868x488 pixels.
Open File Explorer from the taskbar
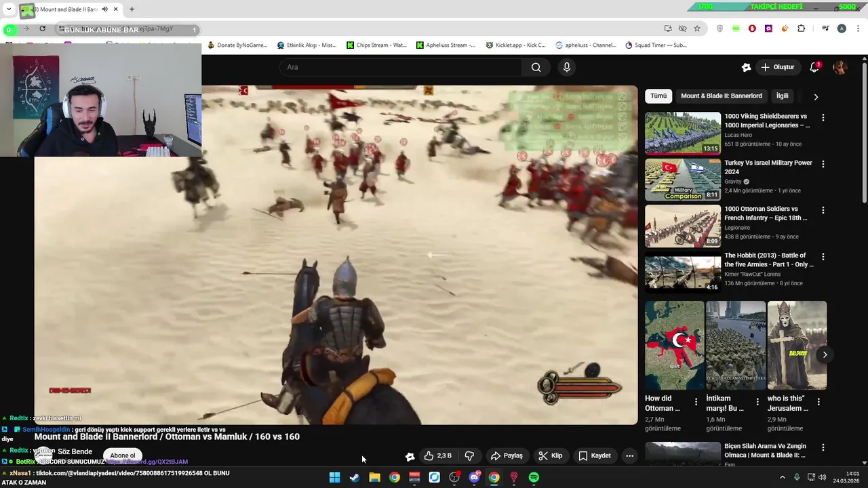point(374,477)
